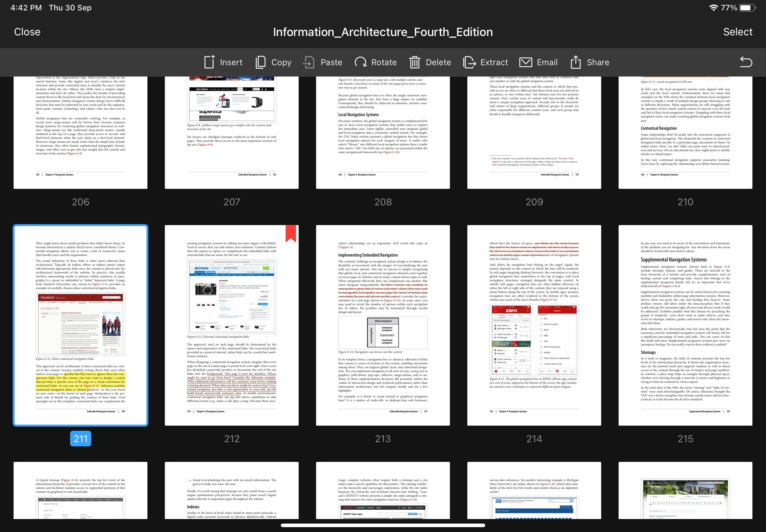Viewport: 766px width, 532px height.
Task: Tap the document title Information_Architecture_Fourth_Edition
Action: tap(383, 32)
